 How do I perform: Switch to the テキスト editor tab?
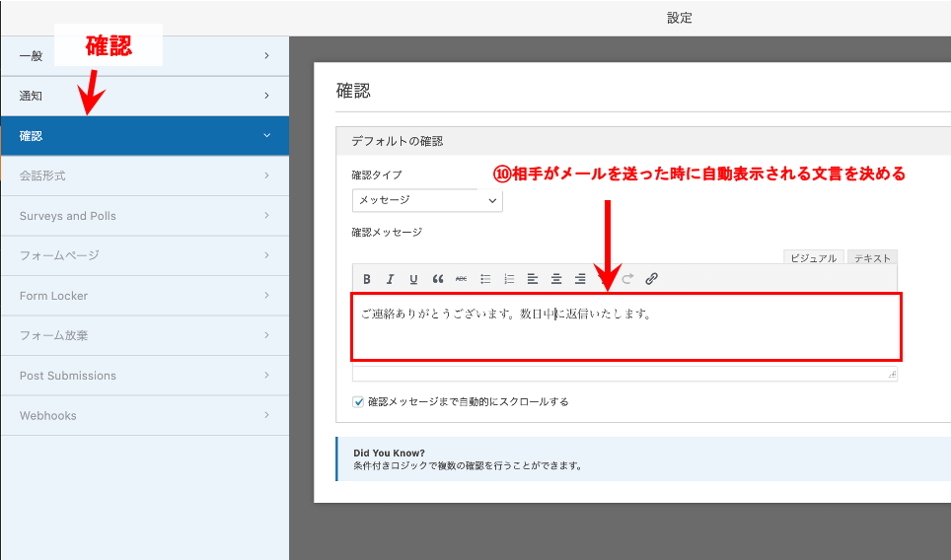(872, 257)
